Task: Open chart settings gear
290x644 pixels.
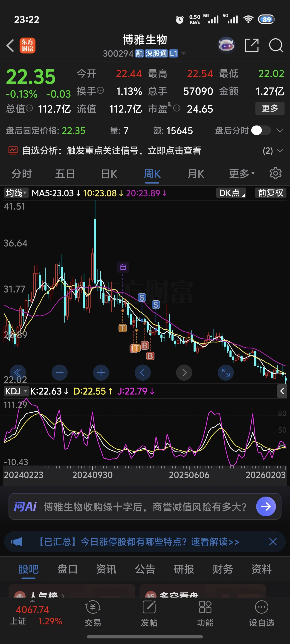Action: pos(275,173)
